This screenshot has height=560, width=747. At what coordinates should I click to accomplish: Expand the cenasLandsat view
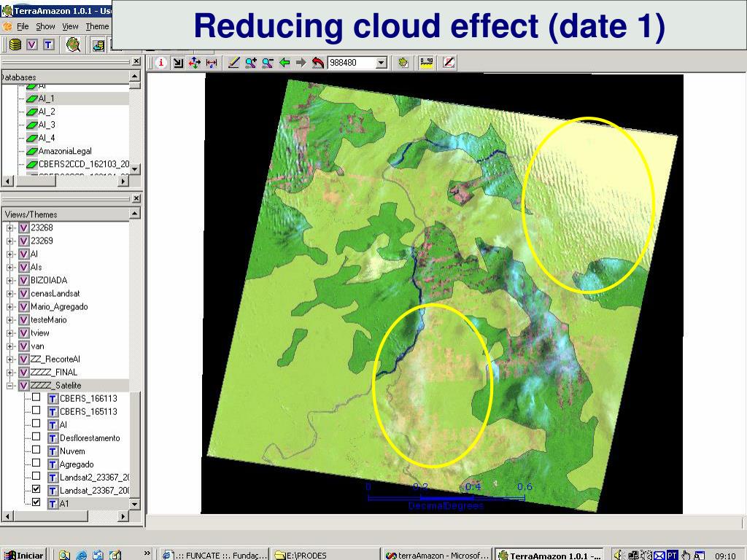point(9,294)
